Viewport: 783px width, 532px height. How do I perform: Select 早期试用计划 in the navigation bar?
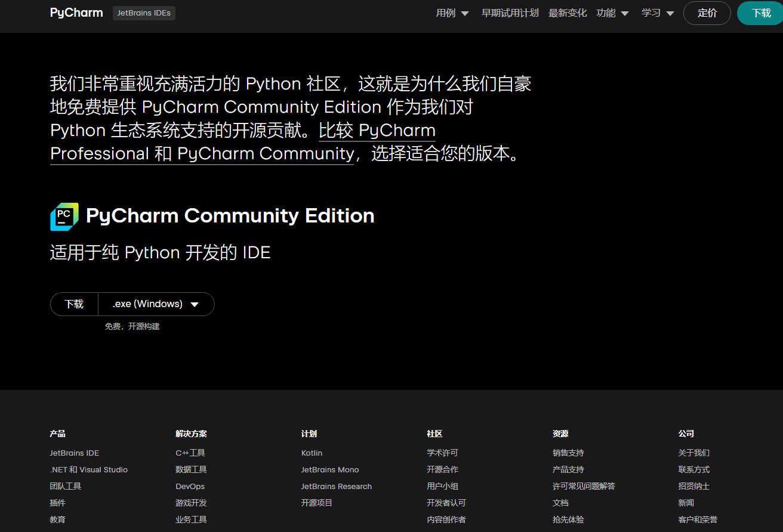(x=510, y=13)
